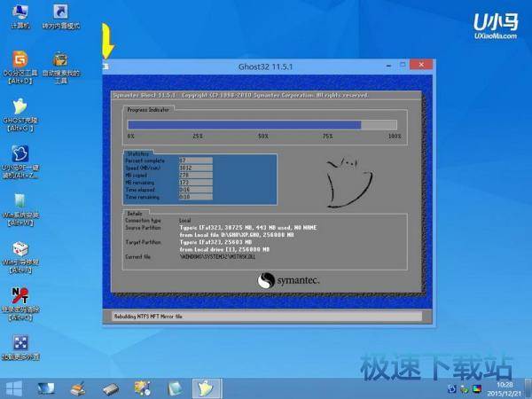Click the Ghost32 window system menu icon

coord(106,66)
